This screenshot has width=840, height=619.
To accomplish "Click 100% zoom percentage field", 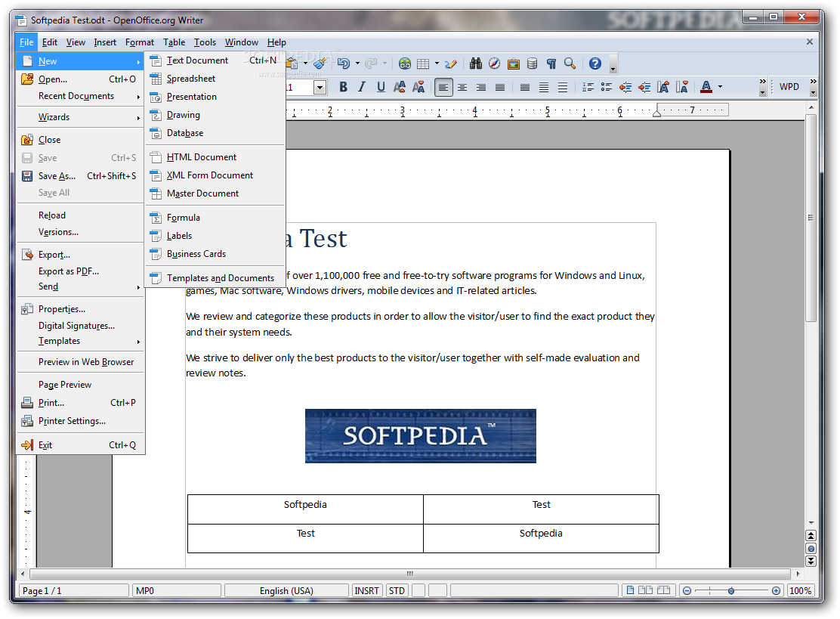I will point(801,590).
